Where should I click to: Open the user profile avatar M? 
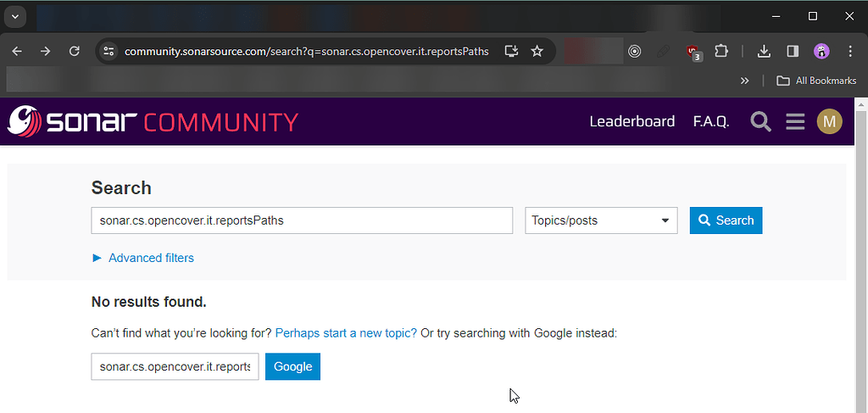829,122
